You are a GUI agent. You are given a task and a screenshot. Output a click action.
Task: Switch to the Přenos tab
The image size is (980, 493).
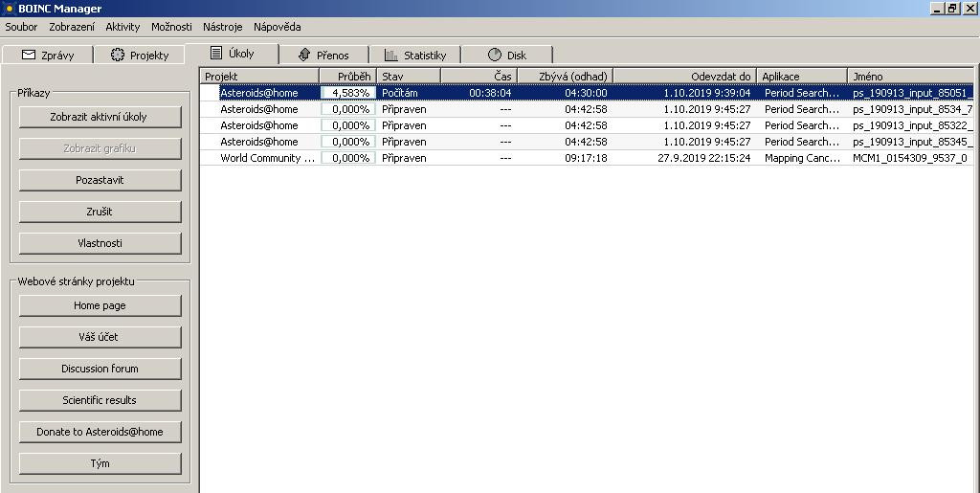tap(323, 55)
